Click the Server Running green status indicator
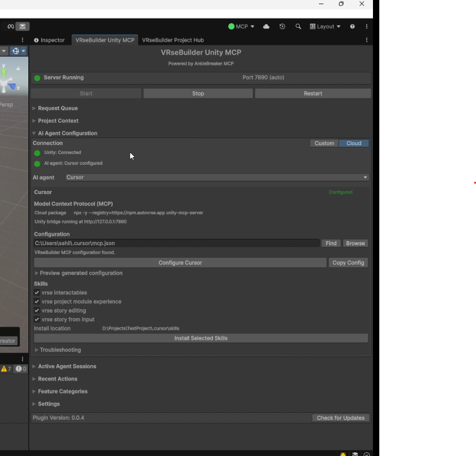The width and height of the screenshot is (476, 456). pos(37,78)
